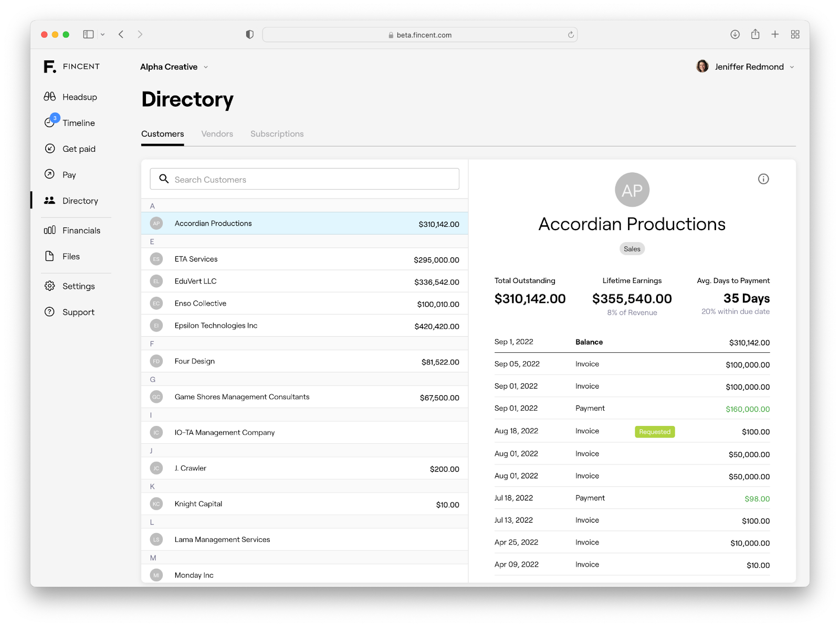The width and height of the screenshot is (840, 627).
Task: Click the large AP avatar circle
Action: (x=632, y=190)
